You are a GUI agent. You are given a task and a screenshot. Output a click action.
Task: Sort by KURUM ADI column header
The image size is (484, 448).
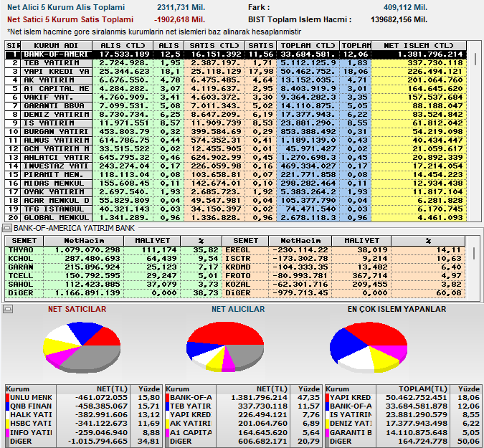(x=56, y=45)
